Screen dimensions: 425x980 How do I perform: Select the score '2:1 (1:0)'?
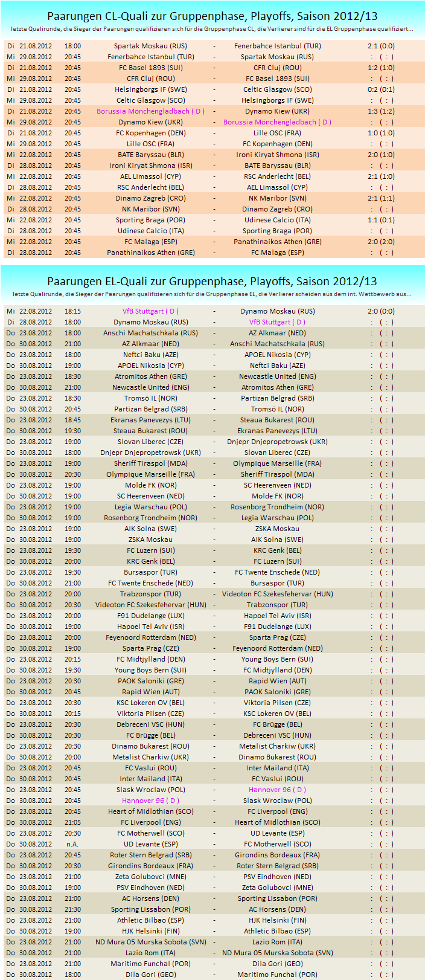(x=381, y=176)
